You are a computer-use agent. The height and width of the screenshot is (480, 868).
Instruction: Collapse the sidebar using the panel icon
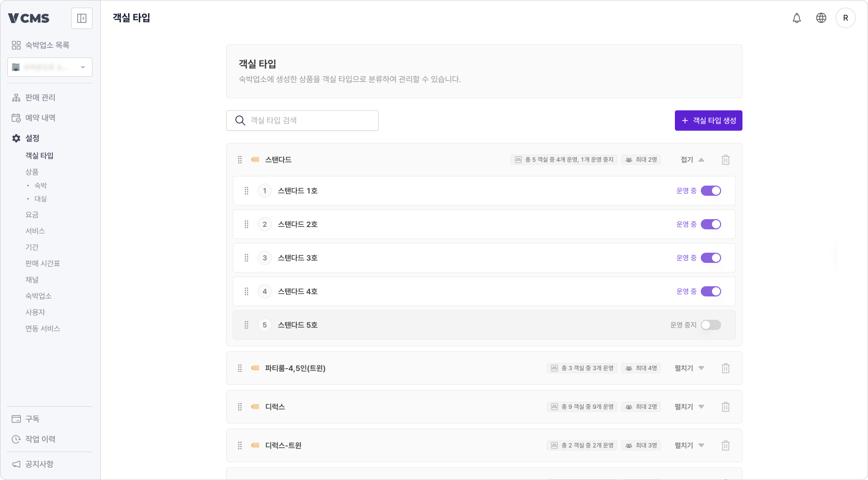click(81, 18)
